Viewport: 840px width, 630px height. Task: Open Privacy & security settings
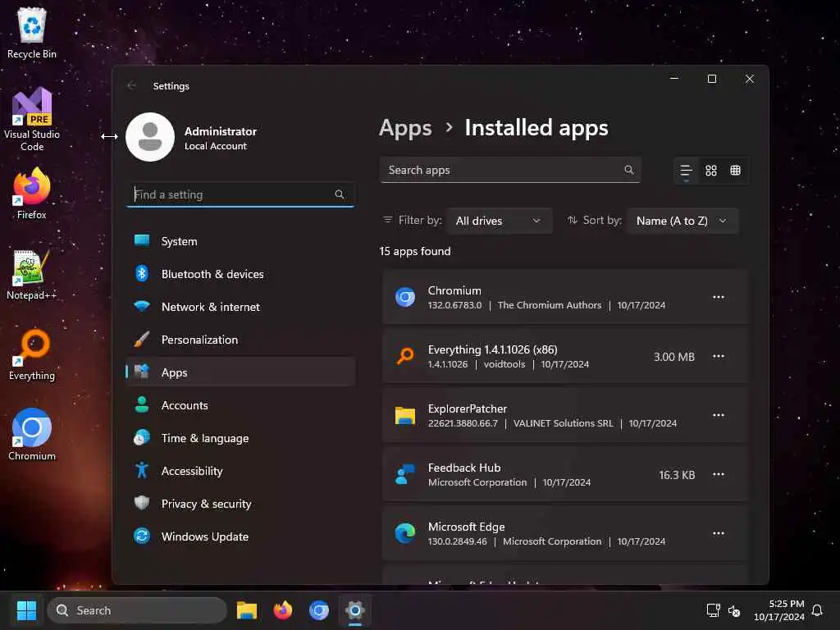[x=240, y=504]
